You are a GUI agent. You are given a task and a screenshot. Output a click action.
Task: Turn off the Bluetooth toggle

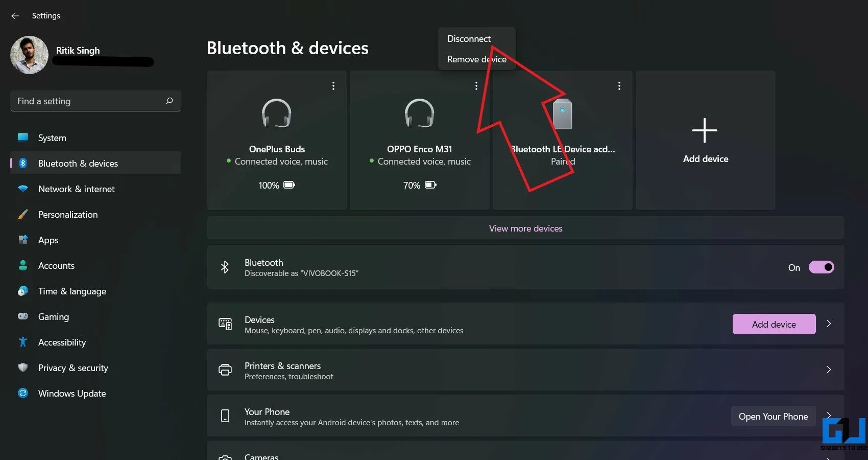click(x=821, y=267)
